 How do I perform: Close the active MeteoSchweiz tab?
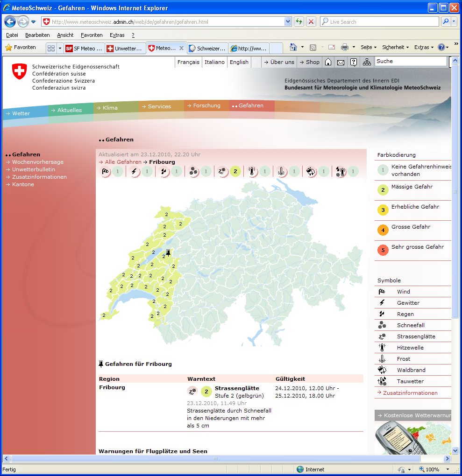[x=181, y=48]
